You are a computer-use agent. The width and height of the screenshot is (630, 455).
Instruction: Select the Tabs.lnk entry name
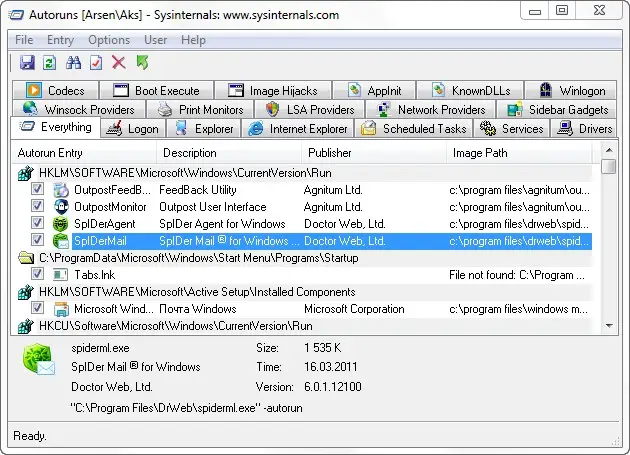[x=95, y=275]
